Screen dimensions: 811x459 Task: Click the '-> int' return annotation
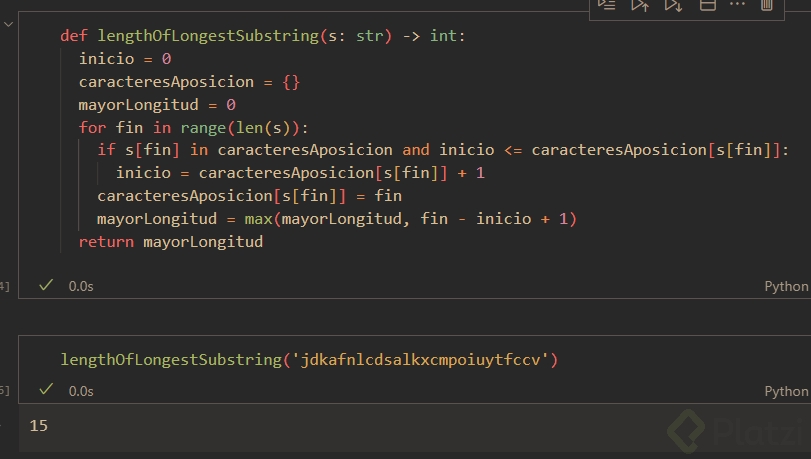[430, 36]
